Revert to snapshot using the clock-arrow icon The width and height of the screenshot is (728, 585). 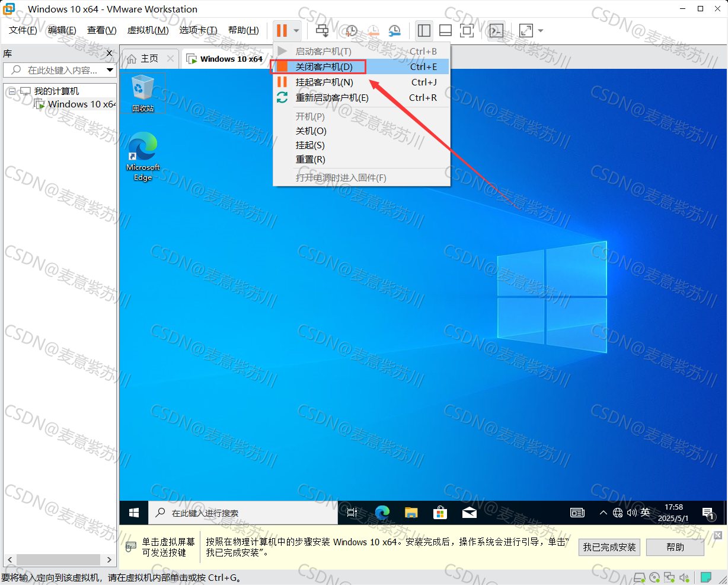[373, 30]
